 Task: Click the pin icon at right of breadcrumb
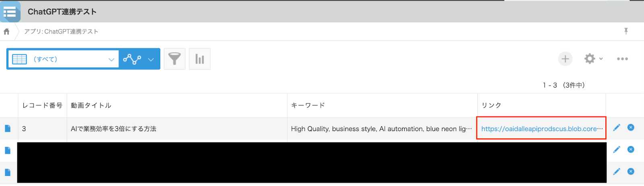[x=626, y=31]
